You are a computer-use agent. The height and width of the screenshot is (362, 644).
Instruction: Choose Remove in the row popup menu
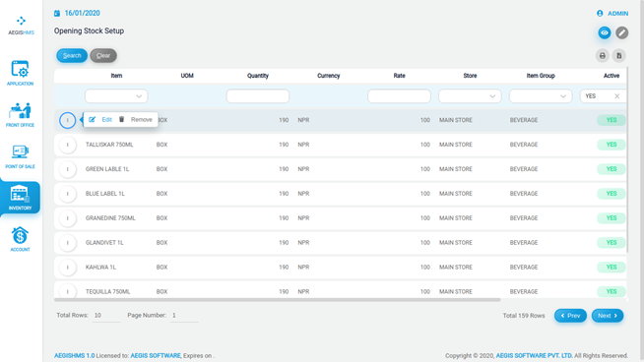point(136,119)
